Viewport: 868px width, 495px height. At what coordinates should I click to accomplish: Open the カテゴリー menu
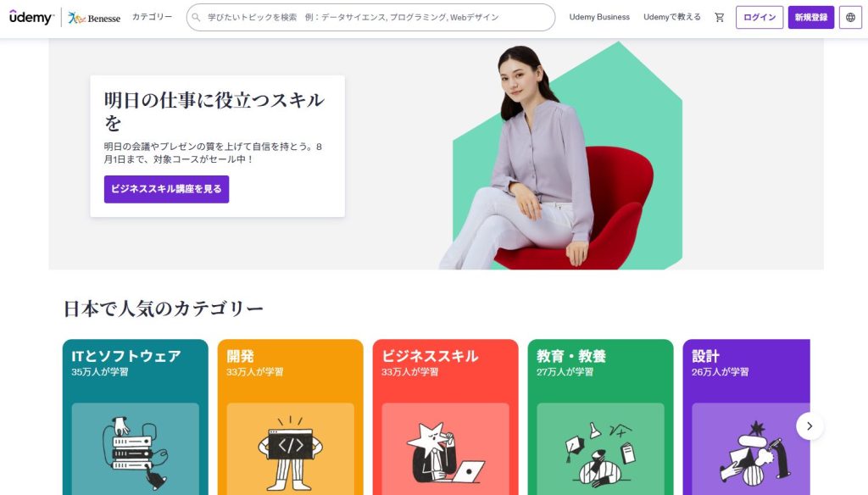coord(152,17)
